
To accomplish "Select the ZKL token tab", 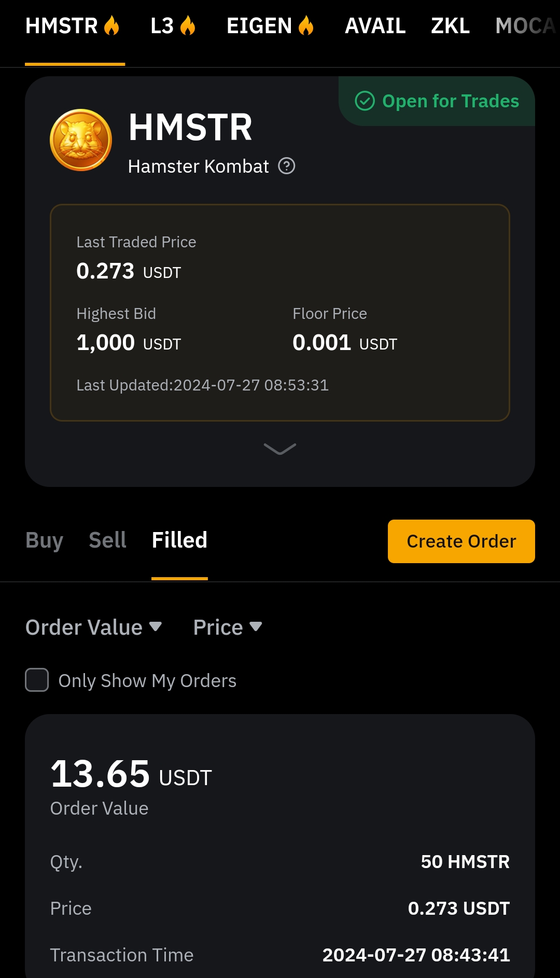I will [x=450, y=26].
